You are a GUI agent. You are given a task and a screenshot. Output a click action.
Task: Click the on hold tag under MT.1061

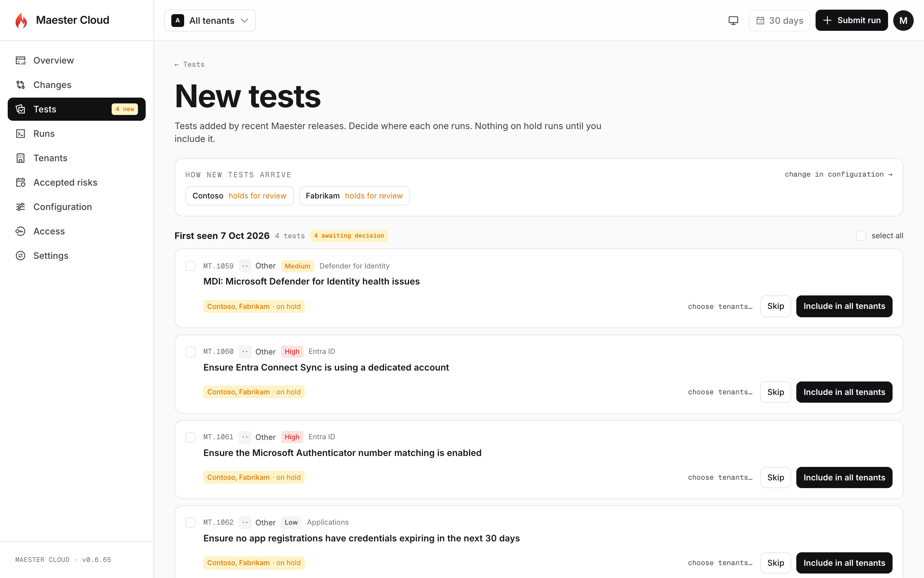click(x=254, y=477)
